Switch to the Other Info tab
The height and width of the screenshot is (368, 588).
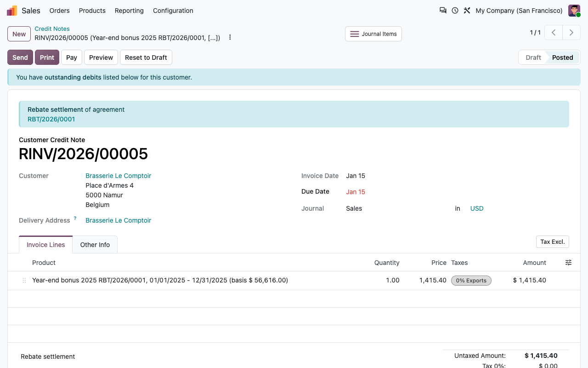pos(95,245)
